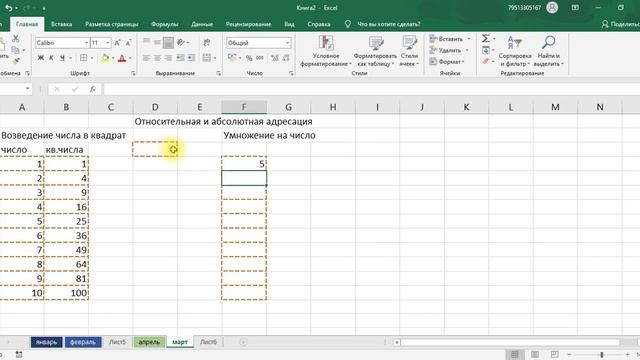This screenshot has height=360, width=640.
Task: Apply red font color A
Action: 122,58
